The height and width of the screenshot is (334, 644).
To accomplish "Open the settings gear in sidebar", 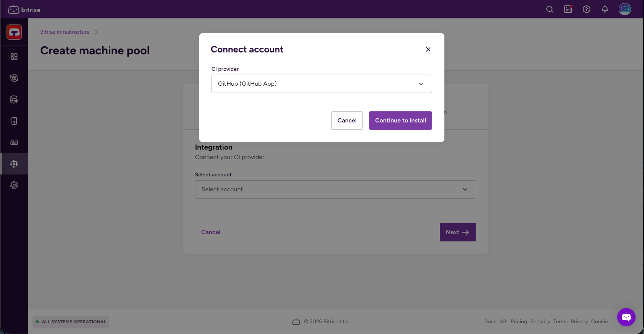I will [x=14, y=185].
